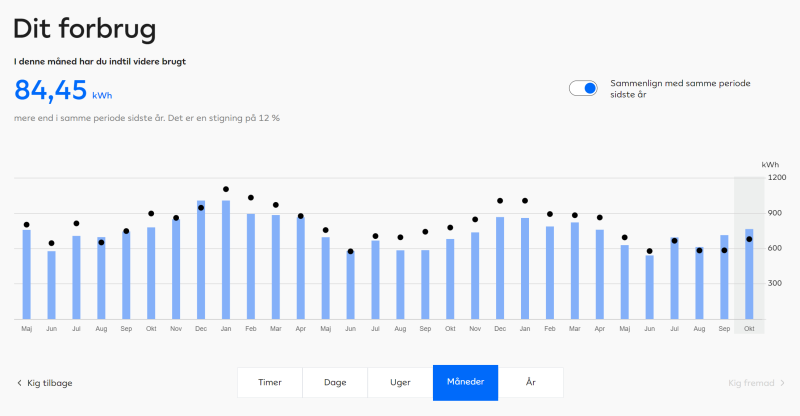800x416 pixels.
Task: Switch to the Dage view tab
Action: [335, 382]
